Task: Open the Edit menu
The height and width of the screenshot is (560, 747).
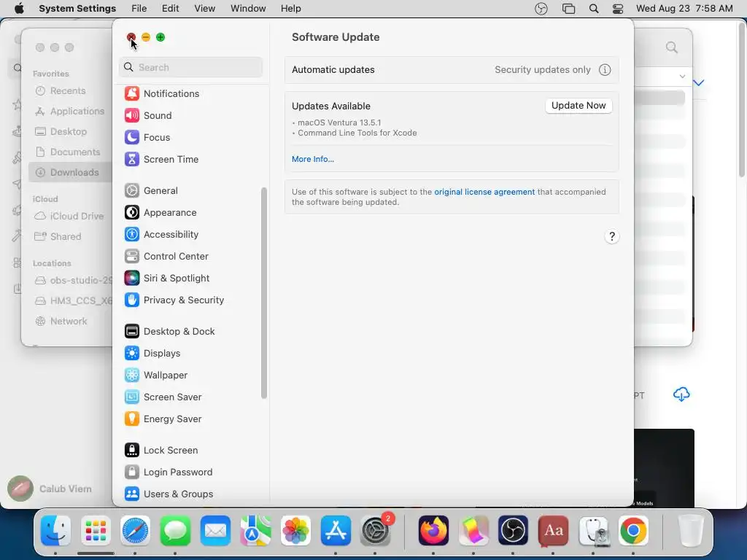Action: 170,9
